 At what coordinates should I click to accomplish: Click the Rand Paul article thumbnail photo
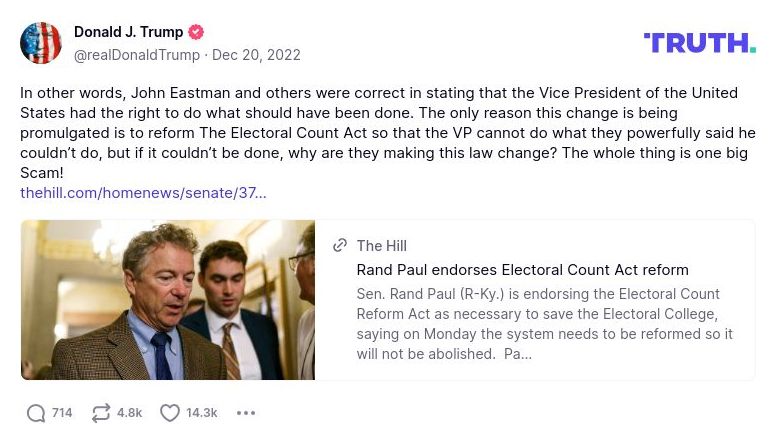[168, 300]
